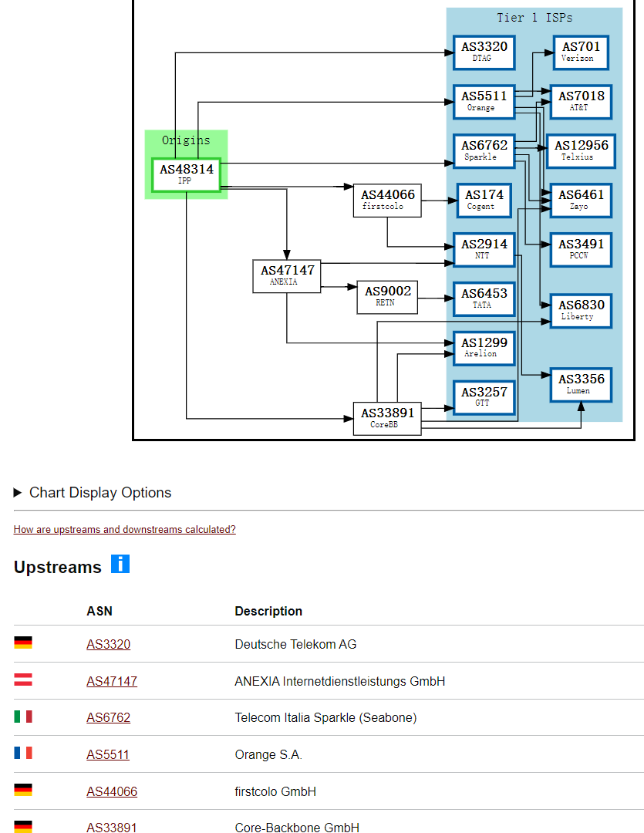Click the Austrian flag in the AS47147 row
This screenshot has width=644, height=833.
(x=23, y=680)
